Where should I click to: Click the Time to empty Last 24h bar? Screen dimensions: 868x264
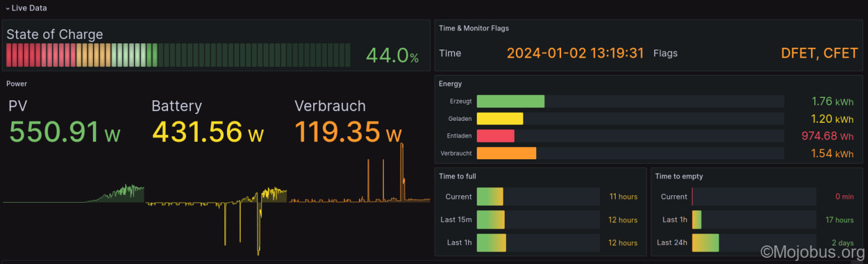[x=706, y=242]
